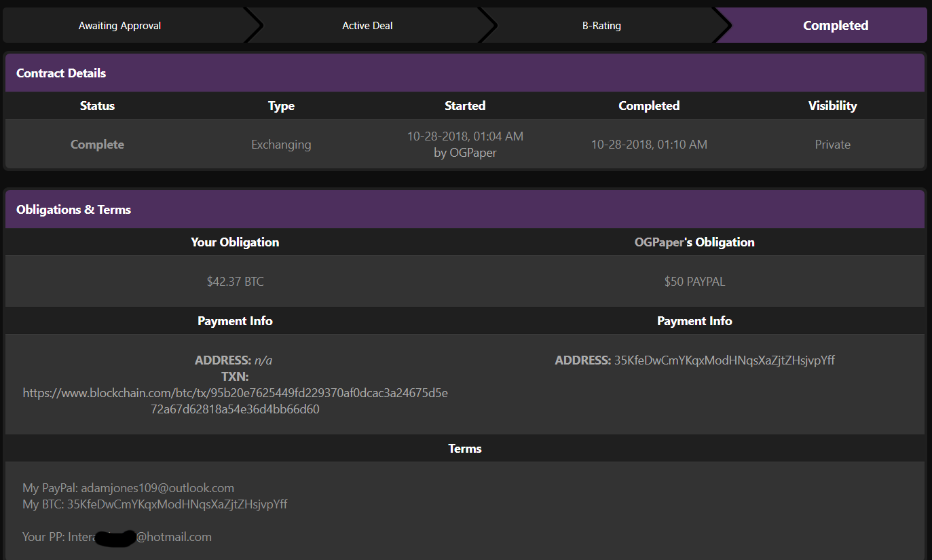Click the Complete status value

97,145
